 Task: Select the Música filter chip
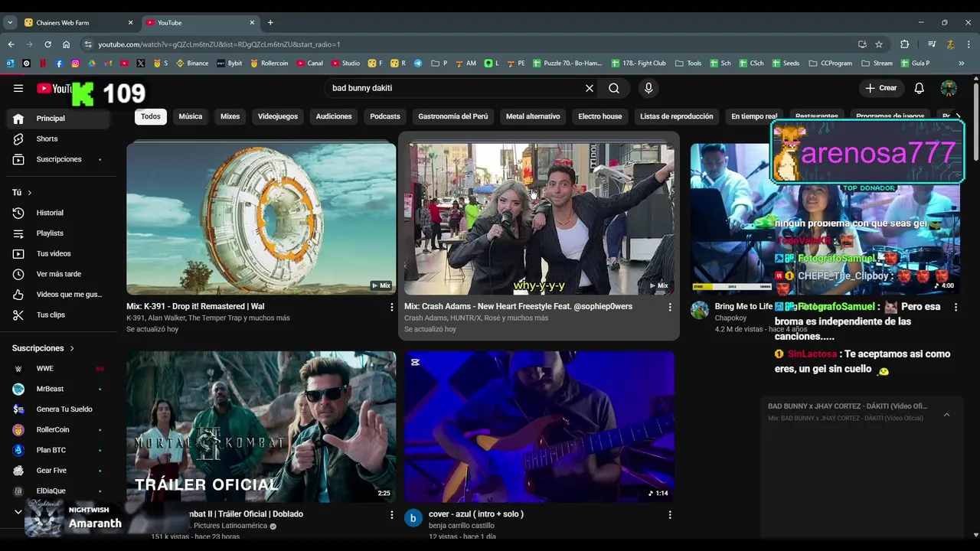191,116
